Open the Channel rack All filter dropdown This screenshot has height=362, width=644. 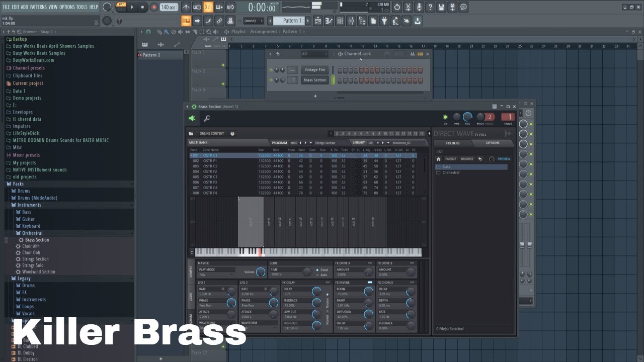coord(314,54)
